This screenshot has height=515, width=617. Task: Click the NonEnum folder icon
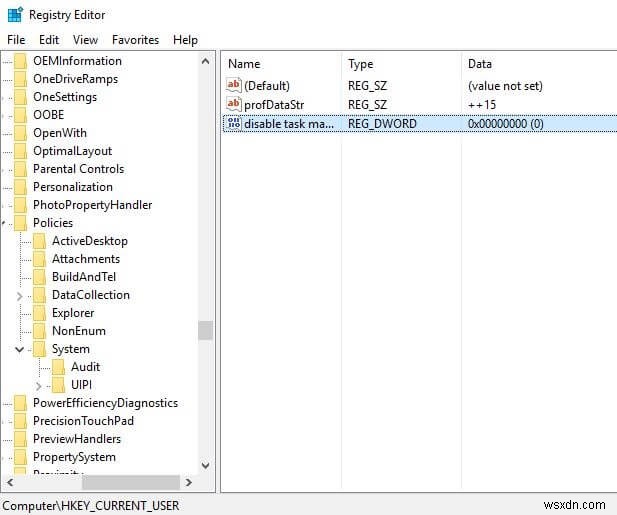pyautogui.click(x=39, y=331)
